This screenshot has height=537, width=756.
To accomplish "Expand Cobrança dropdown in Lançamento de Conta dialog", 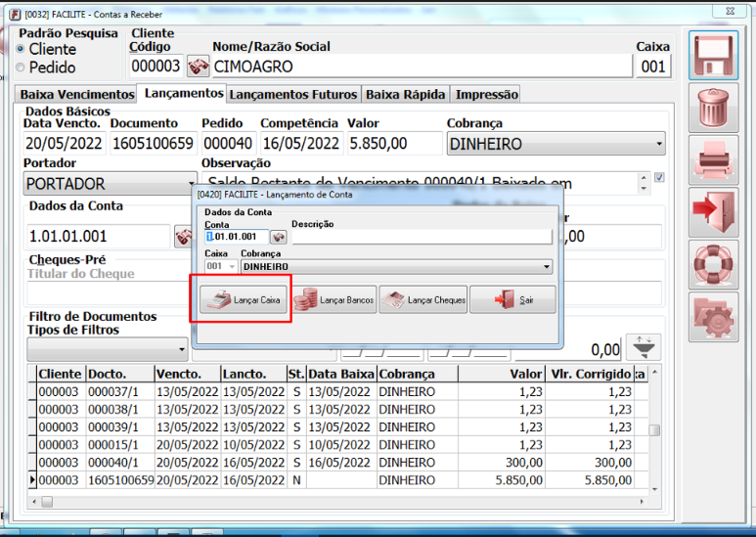I will coord(546,266).
